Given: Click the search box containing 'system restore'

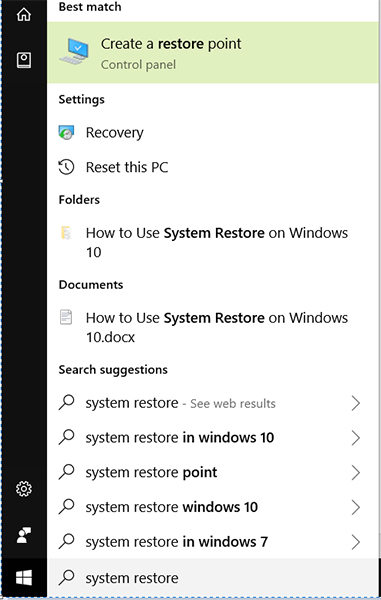Looking at the screenshot, I should click(x=213, y=578).
